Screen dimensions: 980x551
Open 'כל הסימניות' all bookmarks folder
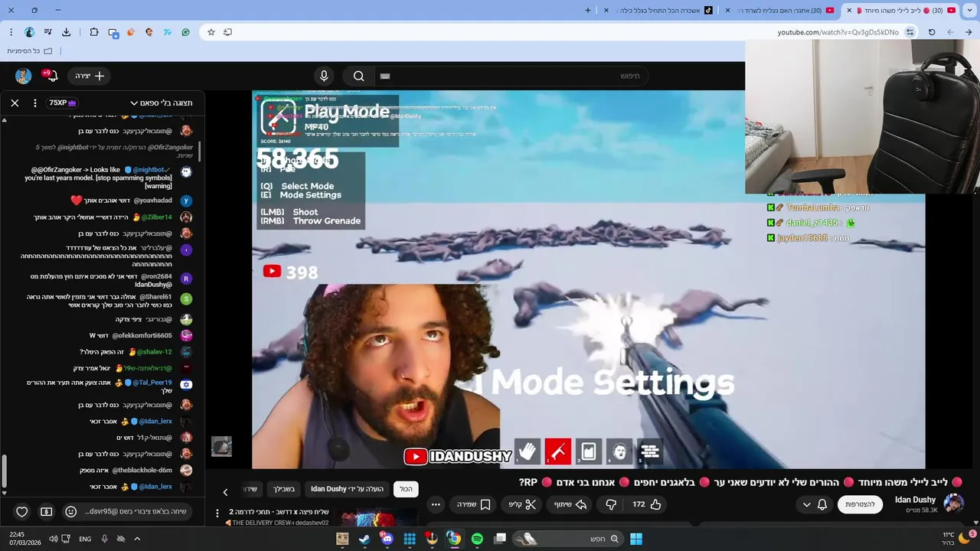pos(29,51)
